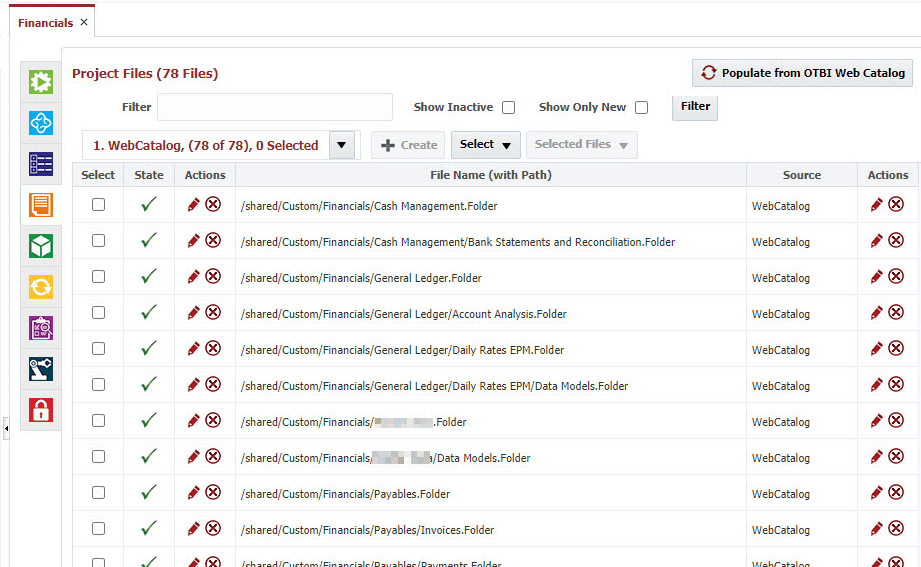Screen dimensions: 921x567
Task: Click right-side delete icon for Payables.Folder row
Action: click(x=896, y=492)
